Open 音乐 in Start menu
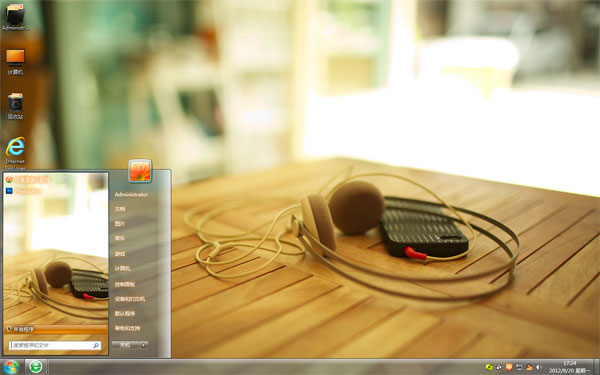The image size is (600, 375). [120, 238]
